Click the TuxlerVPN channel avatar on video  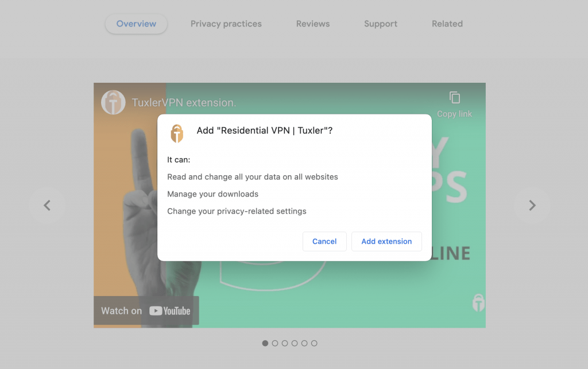pyautogui.click(x=113, y=102)
